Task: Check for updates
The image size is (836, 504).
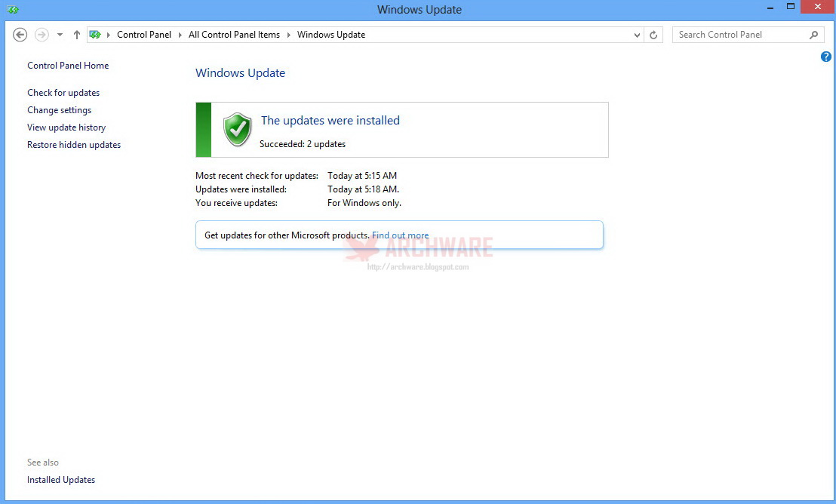Action: (63, 93)
